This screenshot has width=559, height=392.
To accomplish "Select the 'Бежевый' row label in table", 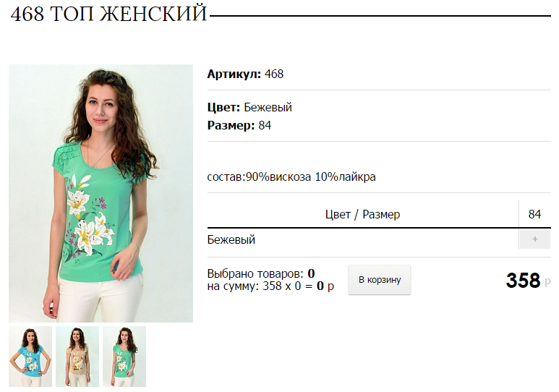I will 231,239.
